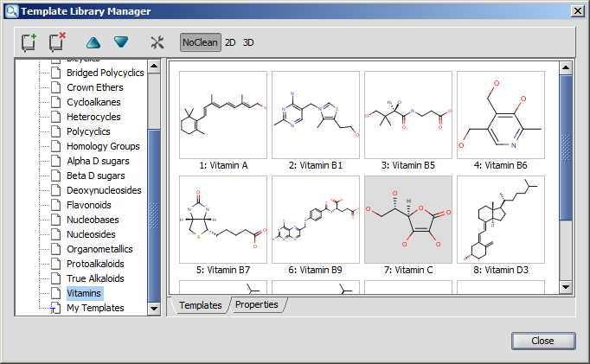Select the Nucleobases category

click(94, 220)
